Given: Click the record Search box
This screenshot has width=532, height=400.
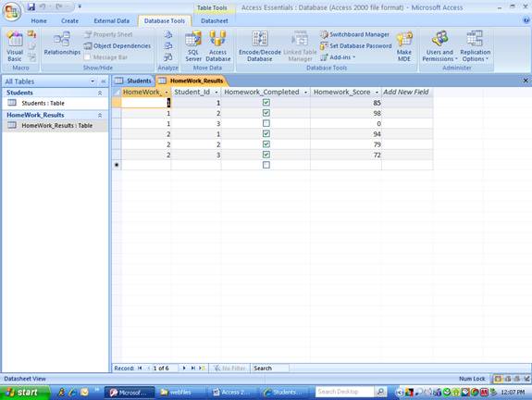Looking at the screenshot, I should pyautogui.click(x=270, y=369).
